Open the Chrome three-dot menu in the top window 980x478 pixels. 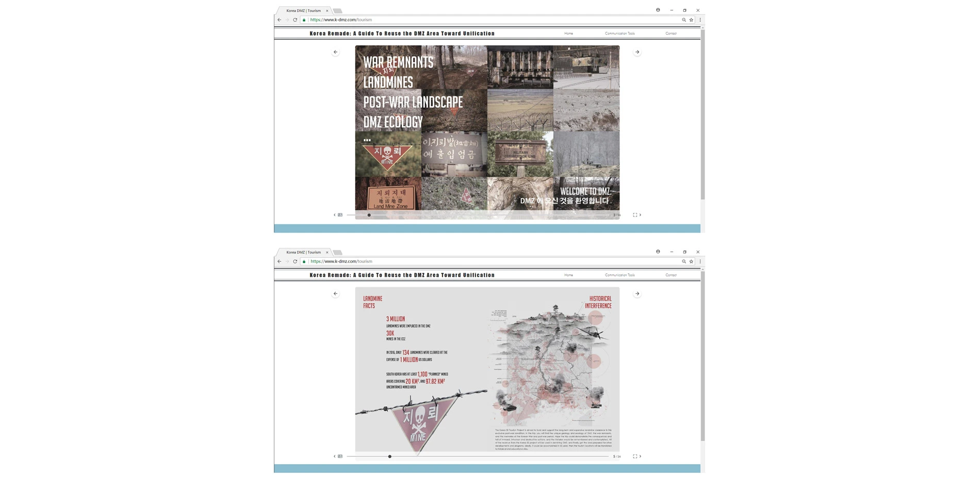(700, 20)
